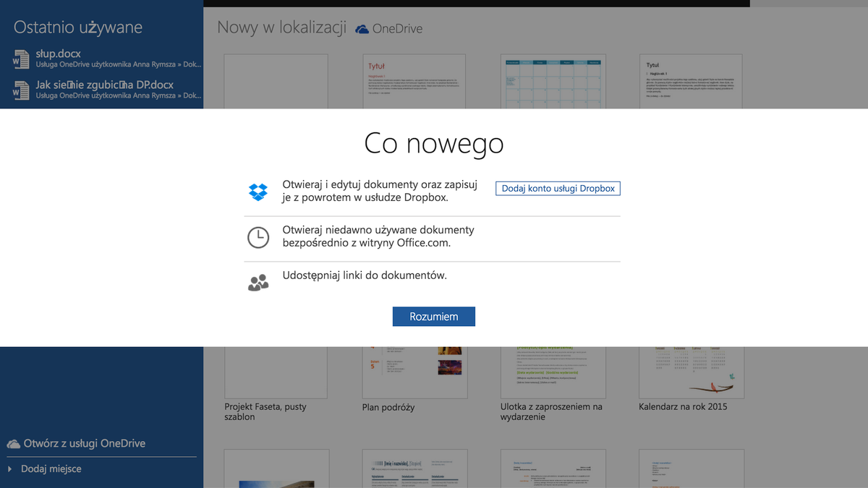Click the Rozumiem button
Image resolution: width=868 pixels, height=488 pixels.
click(x=434, y=317)
